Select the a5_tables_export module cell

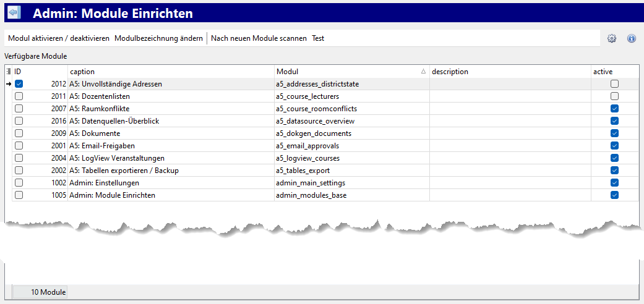[x=303, y=171]
